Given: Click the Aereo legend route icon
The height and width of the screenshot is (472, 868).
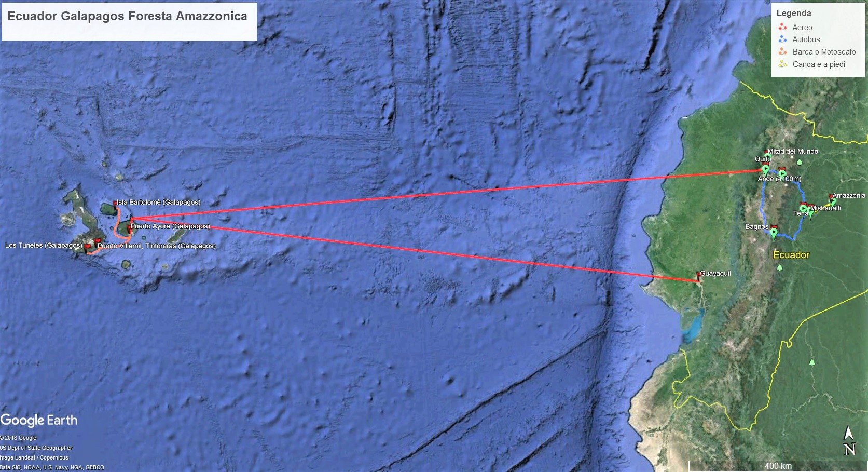Looking at the screenshot, I should coord(782,27).
